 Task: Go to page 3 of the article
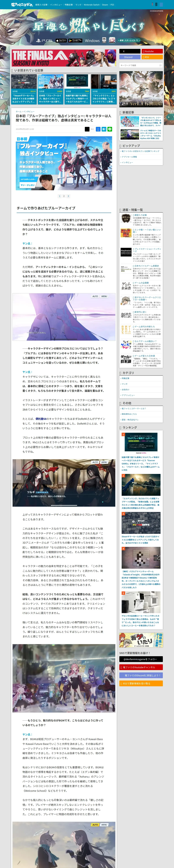click(x=68, y=196)
